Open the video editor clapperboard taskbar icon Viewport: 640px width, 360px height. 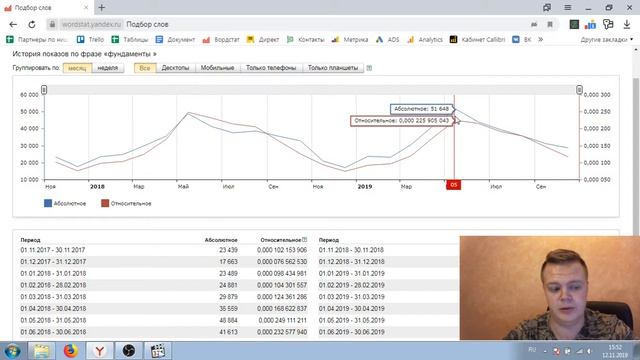point(158,351)
